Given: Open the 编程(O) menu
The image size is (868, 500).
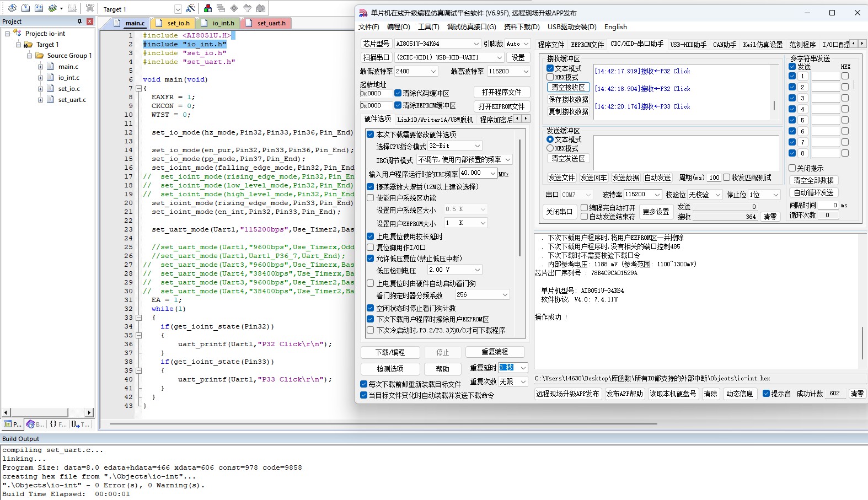Looking at the screenshot, I should click(x=398, y=27).
